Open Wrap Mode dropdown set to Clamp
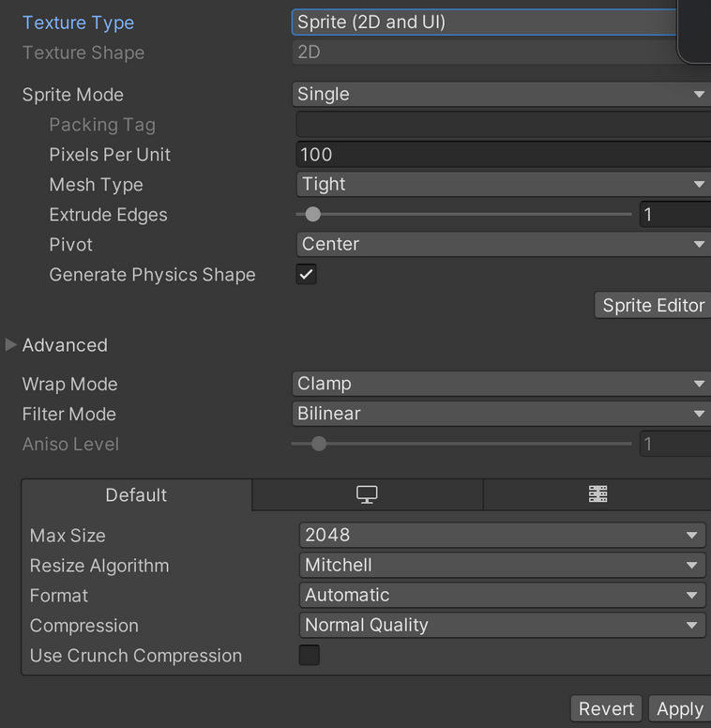Image resolution: width=711 pixels, height=728 pixels. 501,384
